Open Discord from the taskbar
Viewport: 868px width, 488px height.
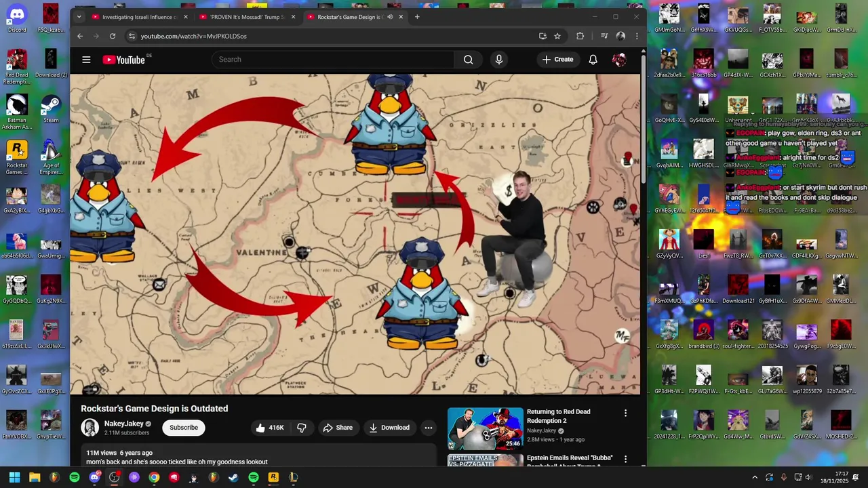tap(94, 477)
